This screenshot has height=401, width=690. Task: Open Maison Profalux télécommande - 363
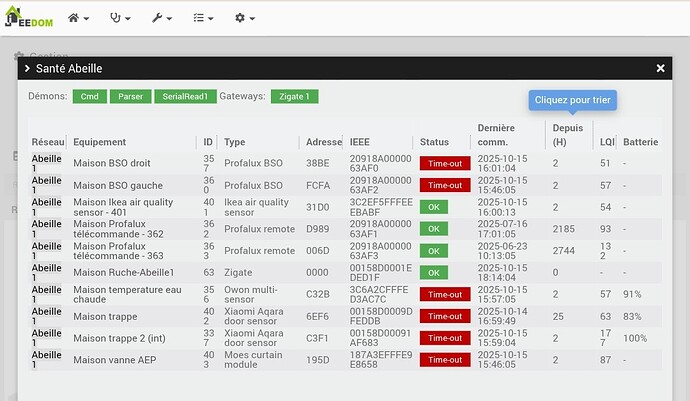(x=118, y=251)
